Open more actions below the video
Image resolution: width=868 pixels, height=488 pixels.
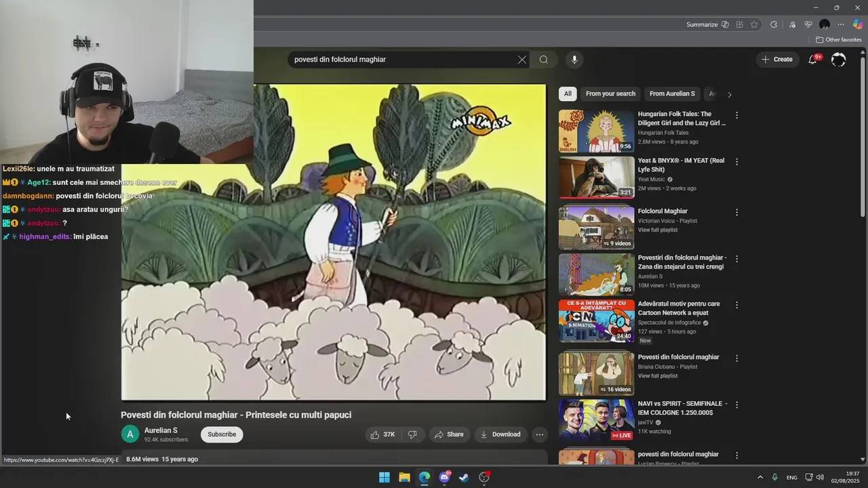click(540, 434)
